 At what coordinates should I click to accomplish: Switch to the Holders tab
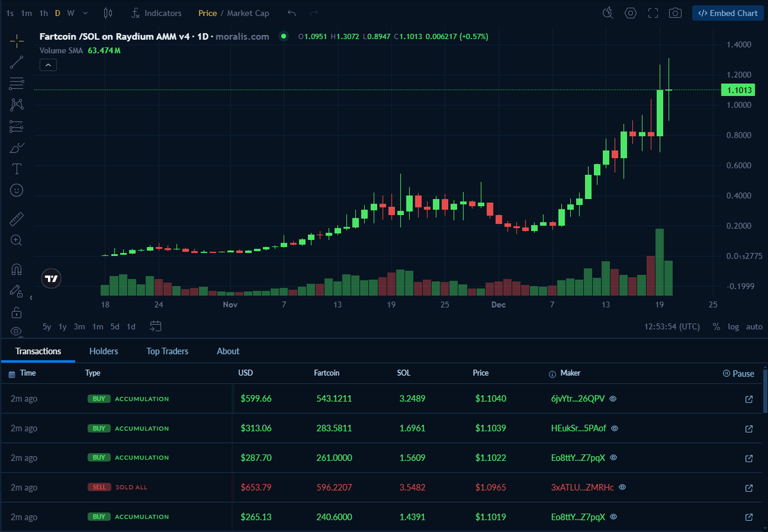click(104, 351)
